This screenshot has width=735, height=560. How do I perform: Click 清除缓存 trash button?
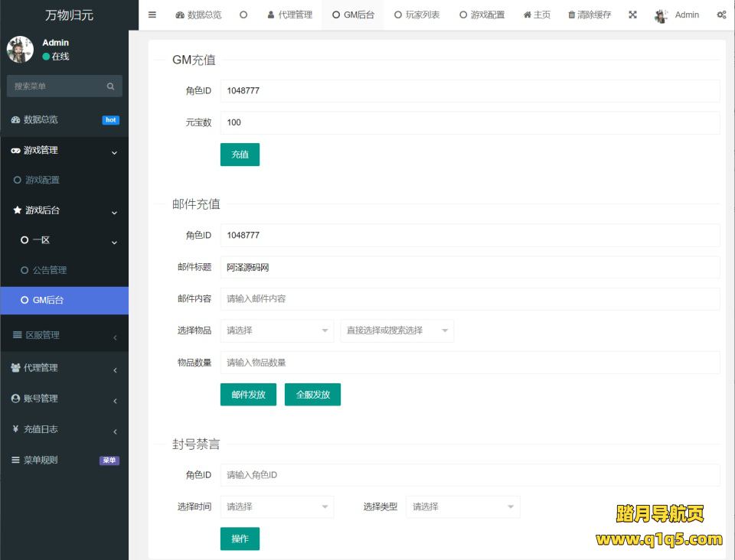pyautogui.click(x=590, y=15)
